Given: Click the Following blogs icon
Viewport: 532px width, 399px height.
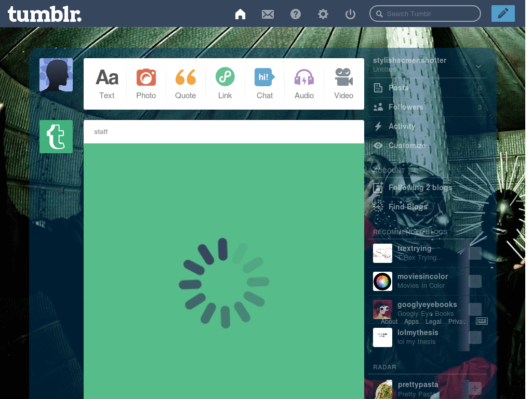Looking at the screenshot, I should tap(378, 187).
